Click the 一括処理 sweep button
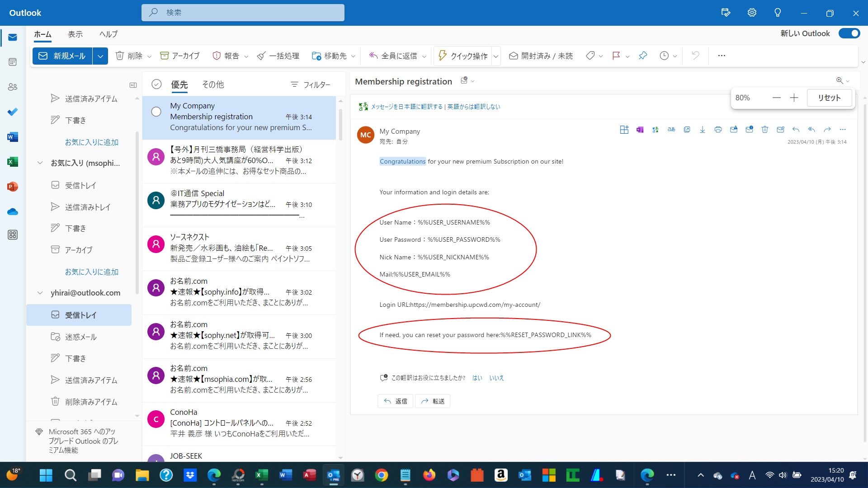This screenshot has width=868, height=488. (278, 56)
